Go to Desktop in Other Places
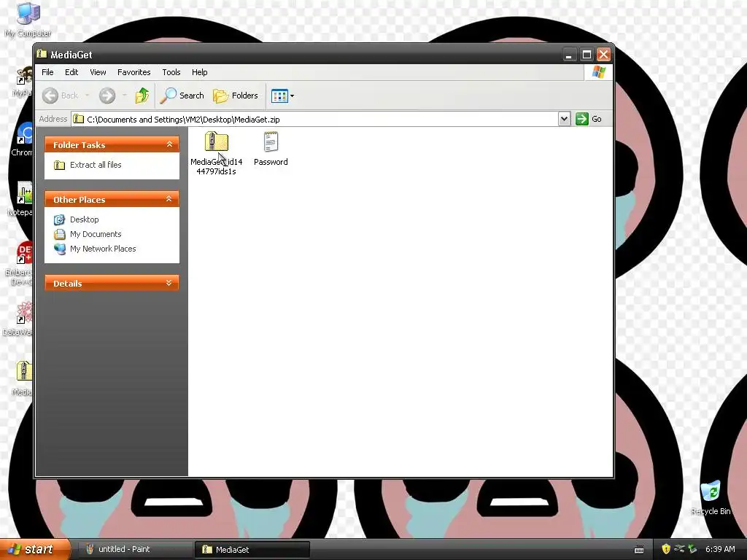Image resolution: width=747 pixels, height=560 pixels. (85, 219)
